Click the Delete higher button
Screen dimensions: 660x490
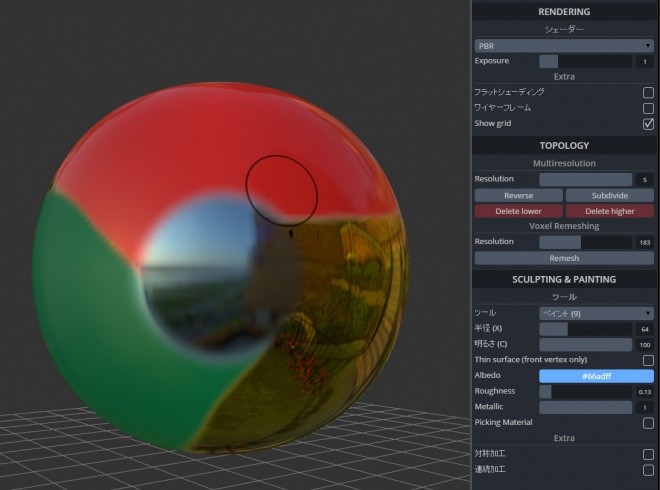[609, 211]
